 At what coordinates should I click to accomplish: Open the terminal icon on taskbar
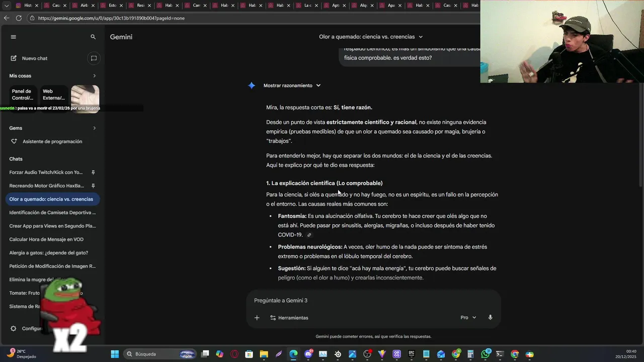point(500,354)
